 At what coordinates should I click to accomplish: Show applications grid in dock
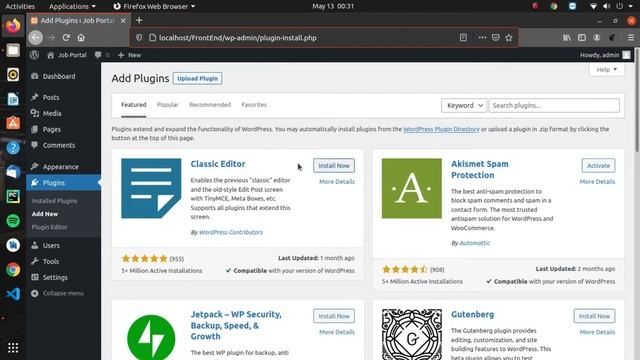pos(13,347)
